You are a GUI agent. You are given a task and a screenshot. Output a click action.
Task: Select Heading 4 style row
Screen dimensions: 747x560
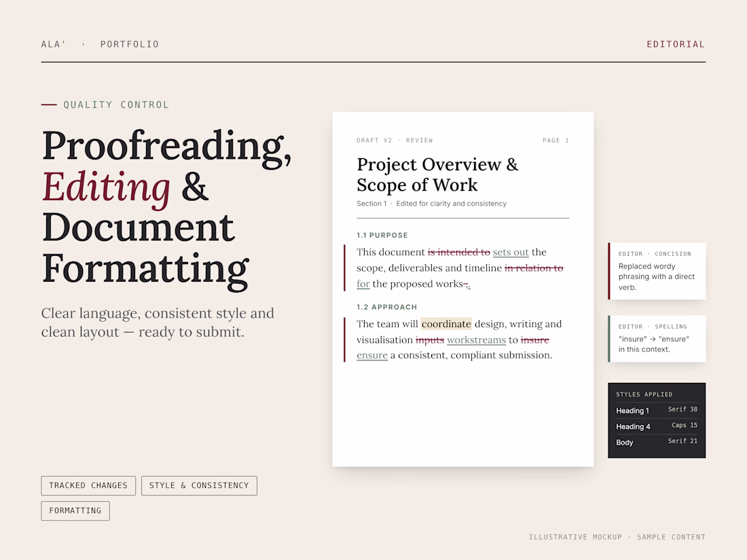(657, 426)
